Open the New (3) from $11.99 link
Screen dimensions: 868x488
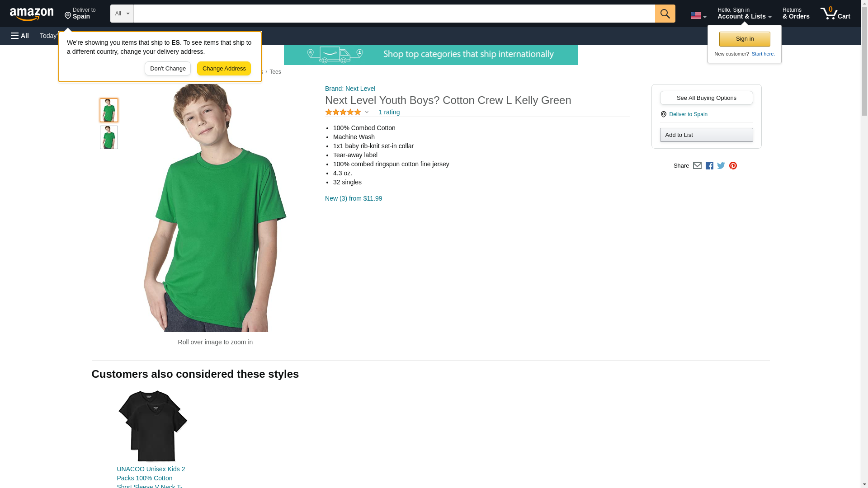point(353,198)
